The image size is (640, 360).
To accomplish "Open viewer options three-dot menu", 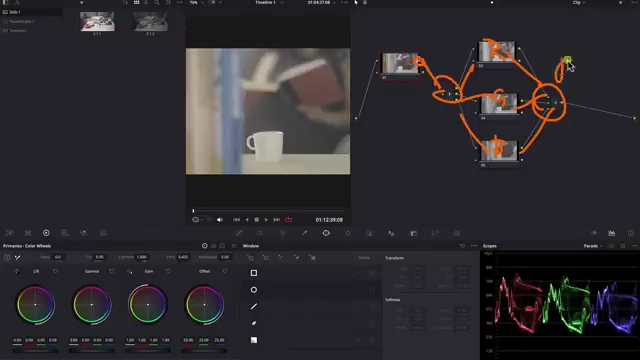I will tap(345, 2).
